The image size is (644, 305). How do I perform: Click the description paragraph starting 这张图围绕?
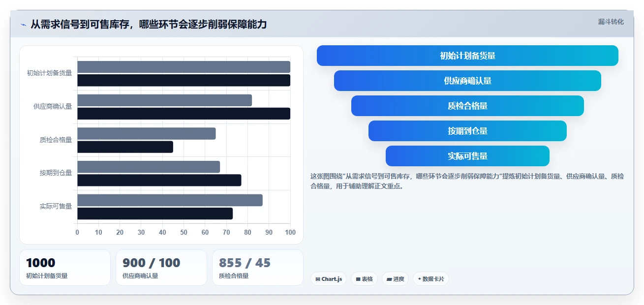point(467,181)
